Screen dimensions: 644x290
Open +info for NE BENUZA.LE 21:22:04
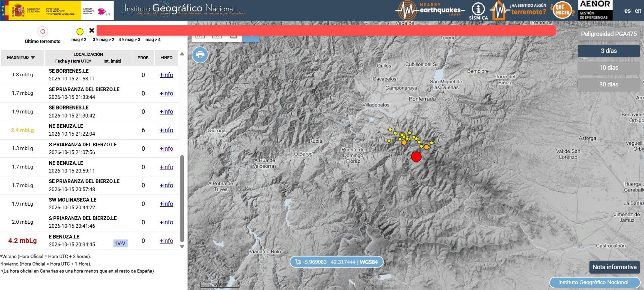166,130
